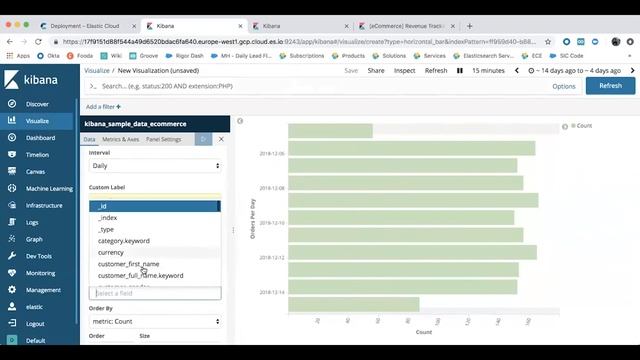Open the Dashboard sidebar icon

(x=12, y=138)
